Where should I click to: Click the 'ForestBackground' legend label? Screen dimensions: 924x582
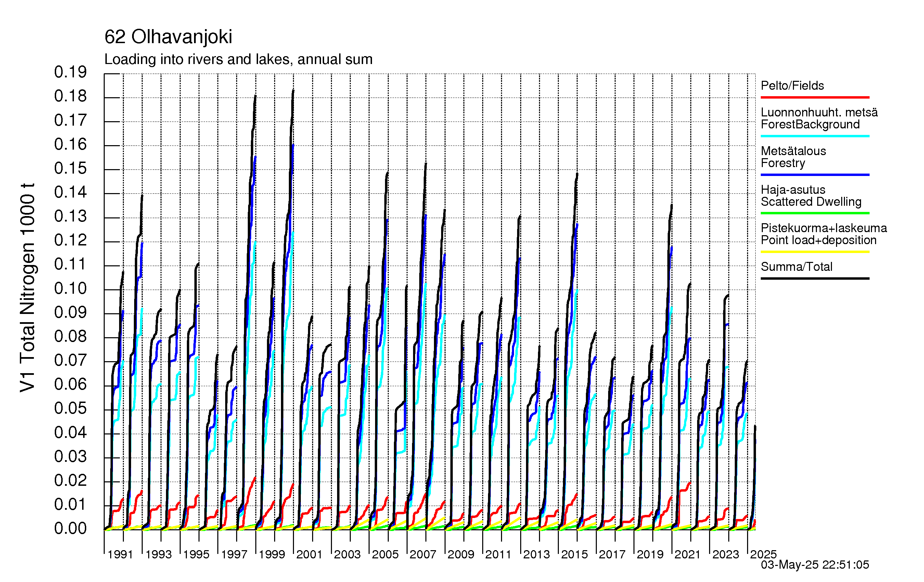(810, 124)
